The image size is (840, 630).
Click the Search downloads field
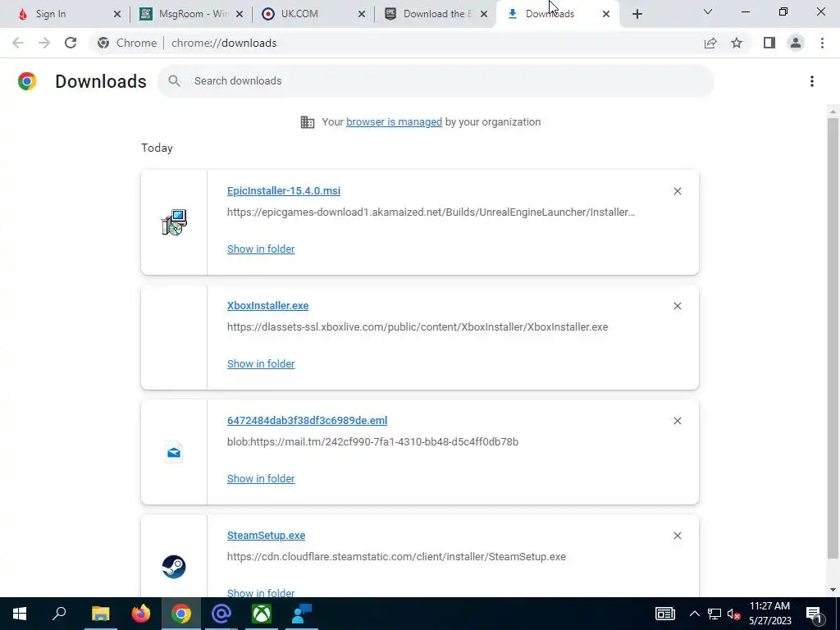[436, 81]
